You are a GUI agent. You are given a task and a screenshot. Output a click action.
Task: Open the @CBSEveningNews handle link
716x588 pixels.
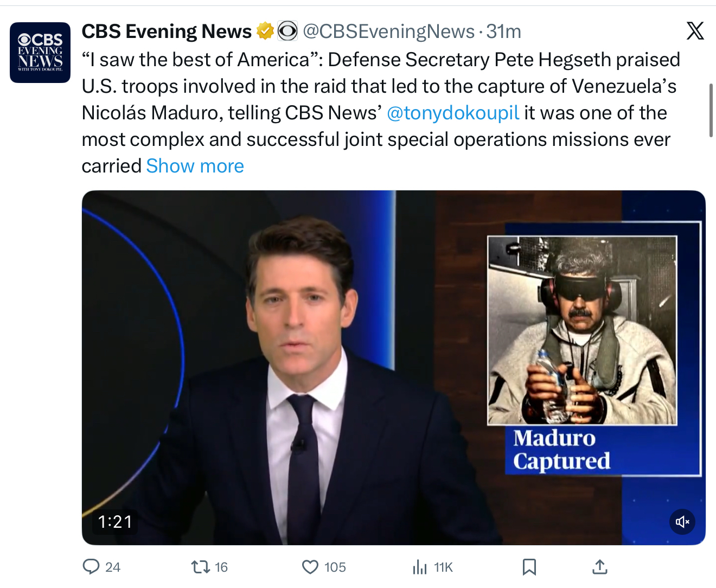(388, 31)
